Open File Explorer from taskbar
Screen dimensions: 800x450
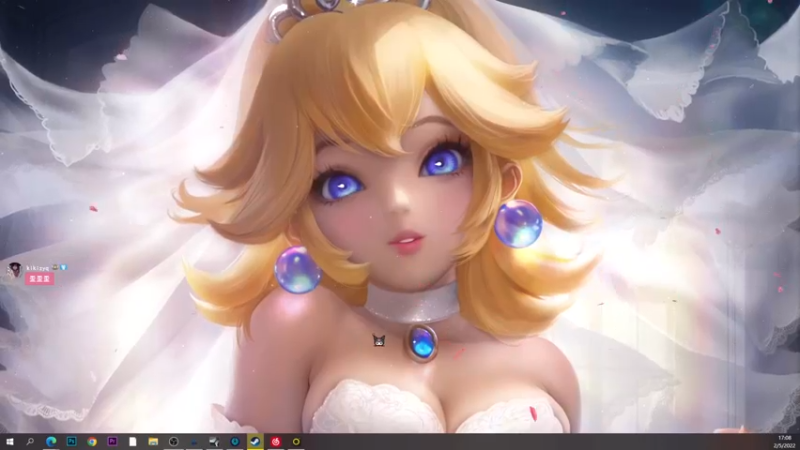pos(153,442)
